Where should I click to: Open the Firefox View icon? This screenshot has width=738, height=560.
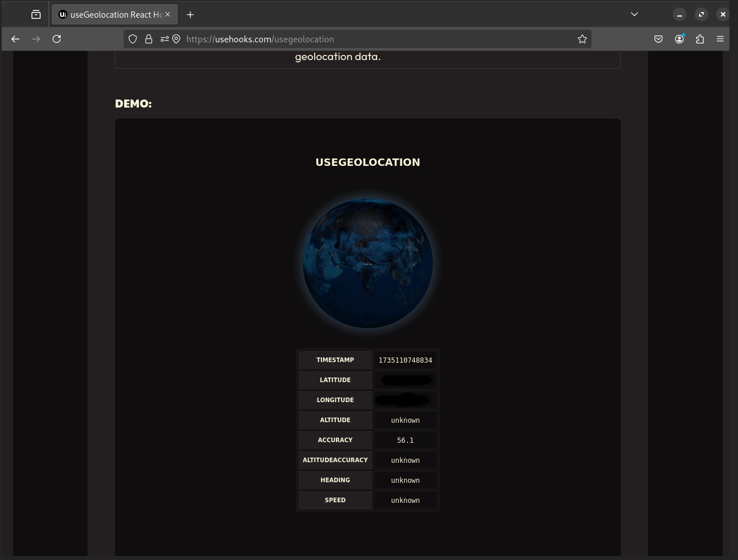click(x=36, y=14)
